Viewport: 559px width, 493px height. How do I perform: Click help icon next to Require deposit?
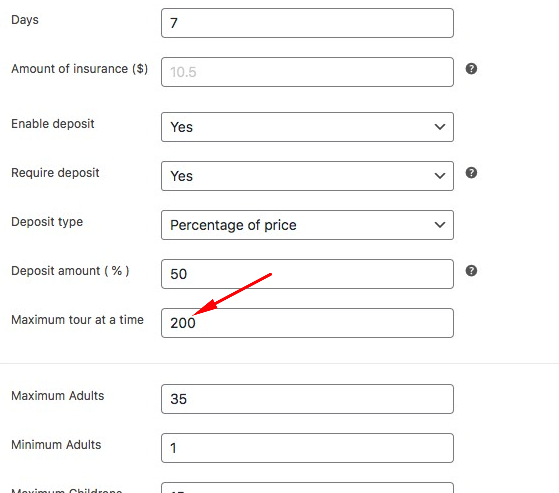(471, 173)
